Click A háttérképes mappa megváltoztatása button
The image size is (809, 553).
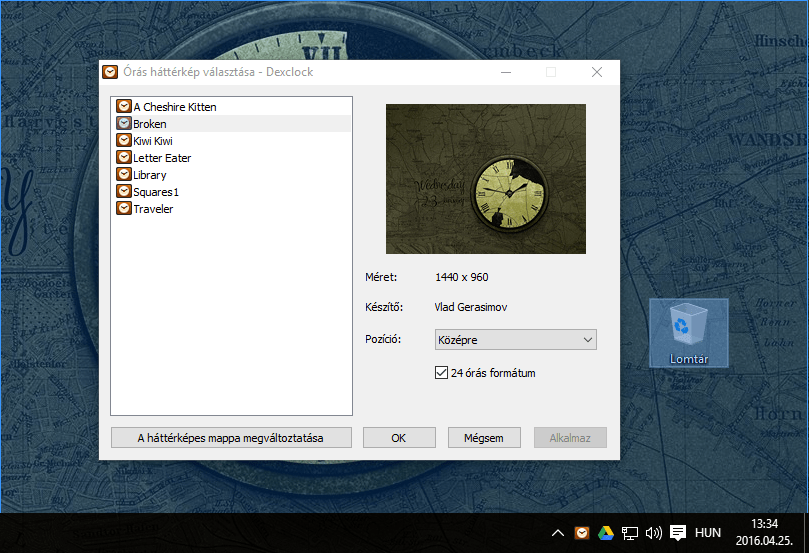coord(231,437)
